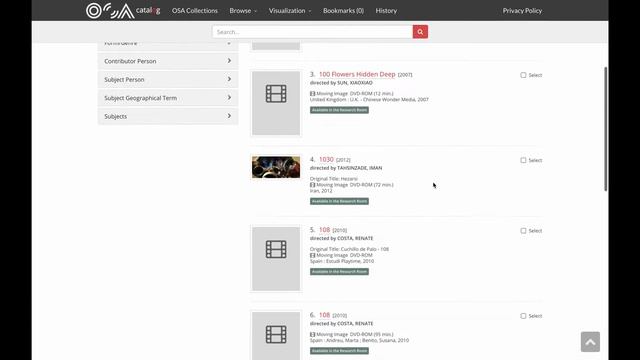Tick the Select checkbox for result 6
Screen dimensions: 640x360
pyautogui.click(x=523, y=316)
